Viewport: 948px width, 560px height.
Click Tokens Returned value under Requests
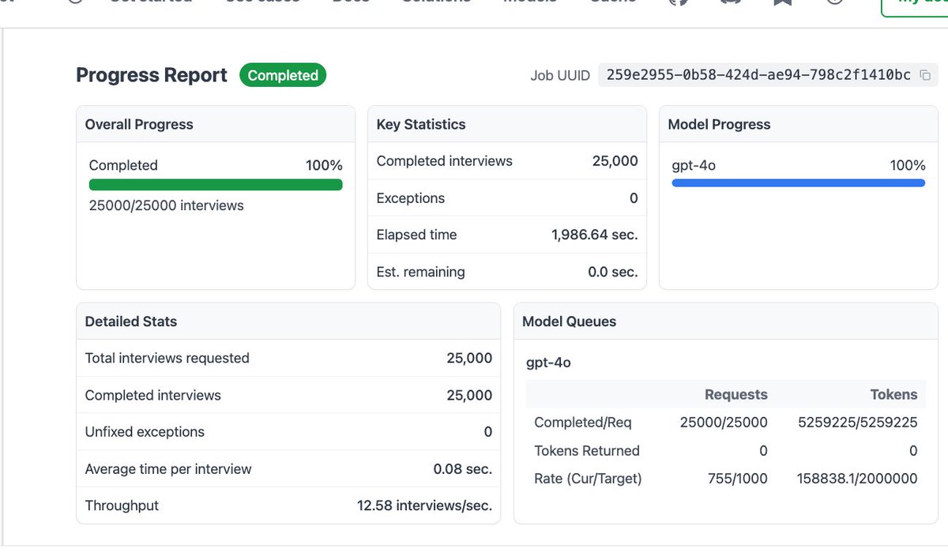[x=763, y=450]
